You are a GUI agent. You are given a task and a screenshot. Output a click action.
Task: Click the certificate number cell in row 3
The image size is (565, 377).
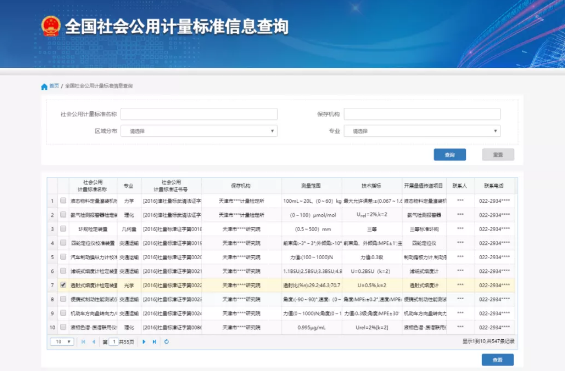[x=172, y=229]
